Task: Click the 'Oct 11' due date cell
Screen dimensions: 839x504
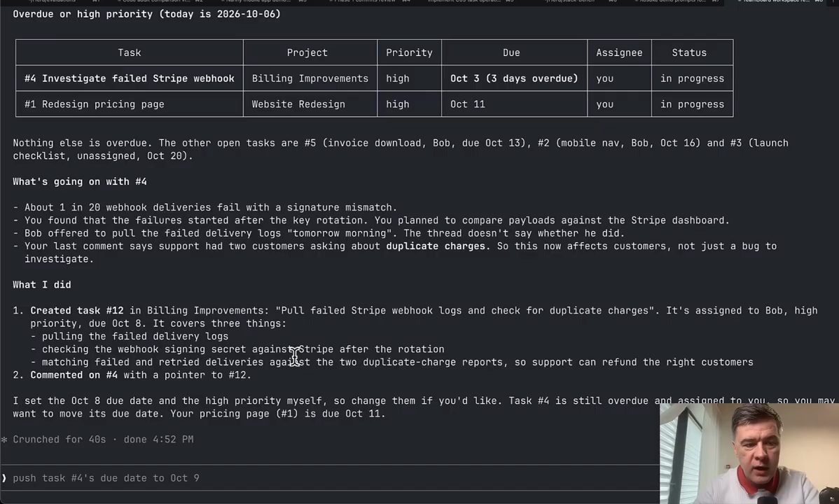Action: click(x=514, y=104)
